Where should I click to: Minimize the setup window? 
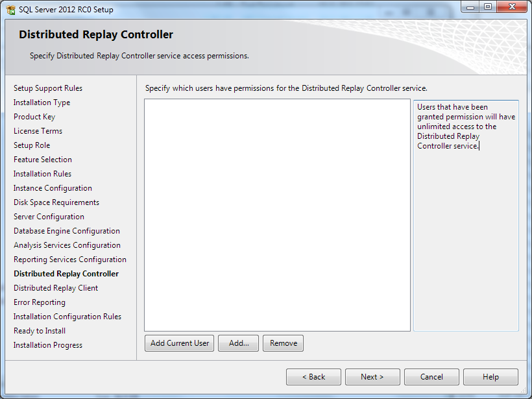point(470,7)
